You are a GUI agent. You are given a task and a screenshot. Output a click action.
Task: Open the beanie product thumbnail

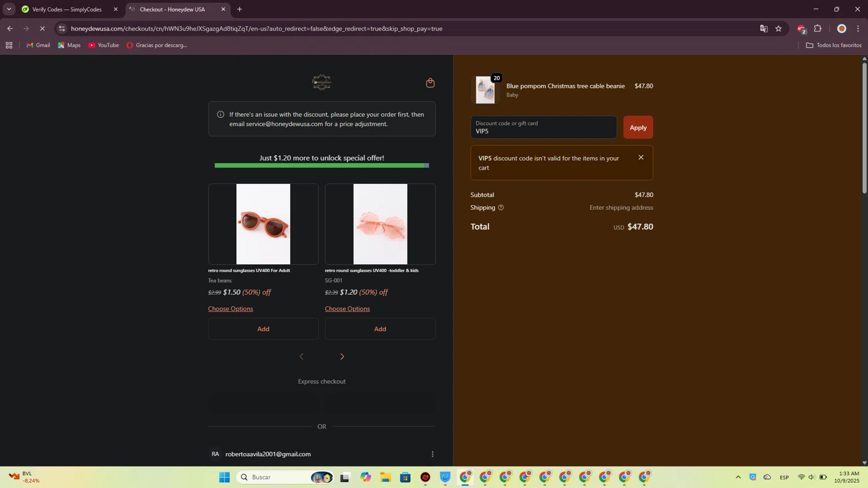[x=486, y=90]
